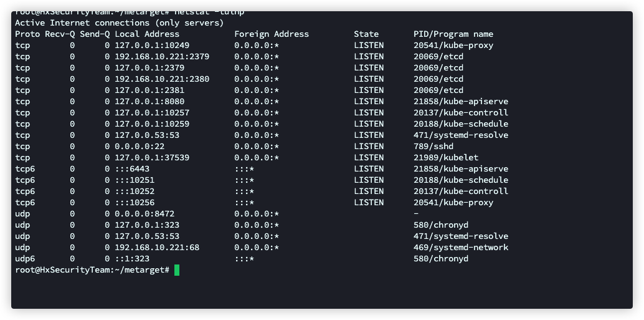Click the 469/systemd-network program entry
Screen dimensions: 644x320
point(461,247)
